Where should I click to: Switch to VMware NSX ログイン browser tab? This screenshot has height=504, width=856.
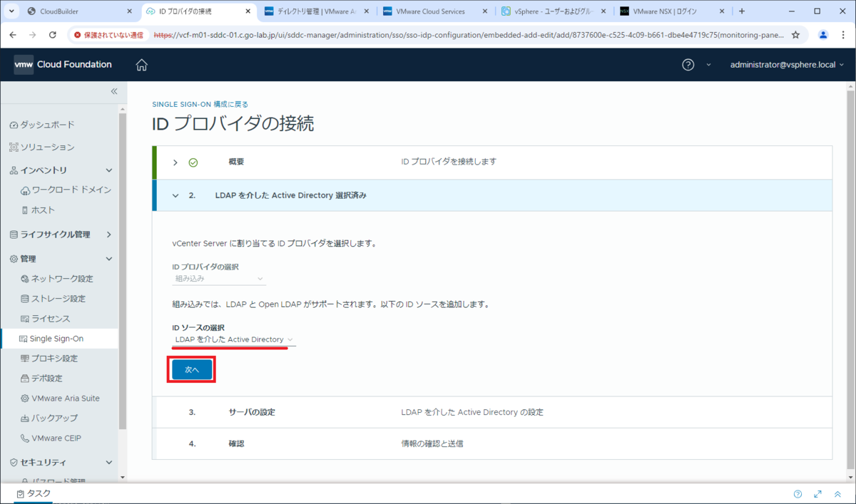pos(672,11)
